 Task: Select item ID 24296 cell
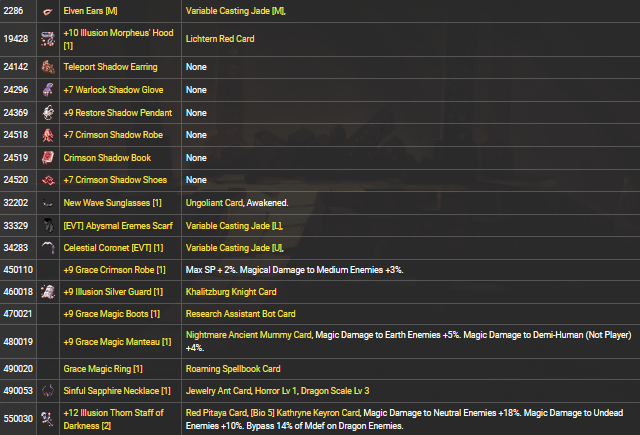pos(18,90)
